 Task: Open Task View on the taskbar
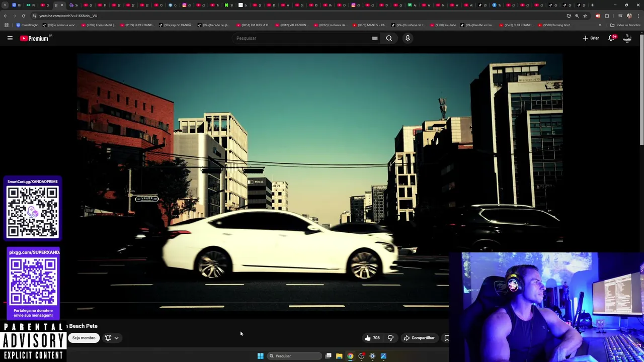pyautogui.click(x=328, y=356)
